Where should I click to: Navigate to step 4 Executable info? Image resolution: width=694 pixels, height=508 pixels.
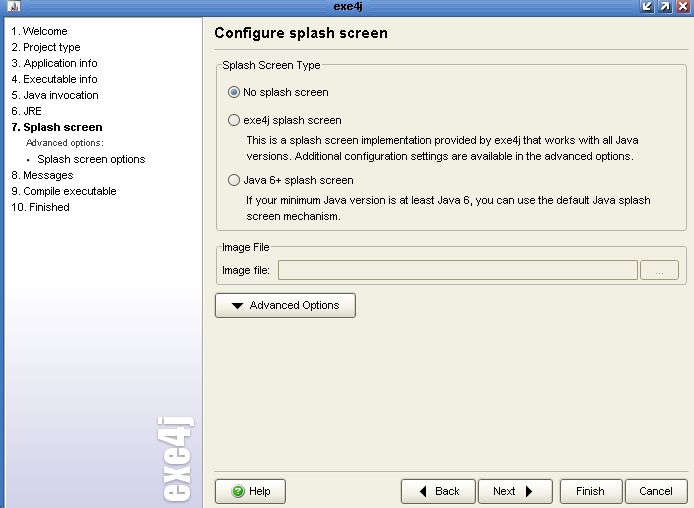coord(54,79)
